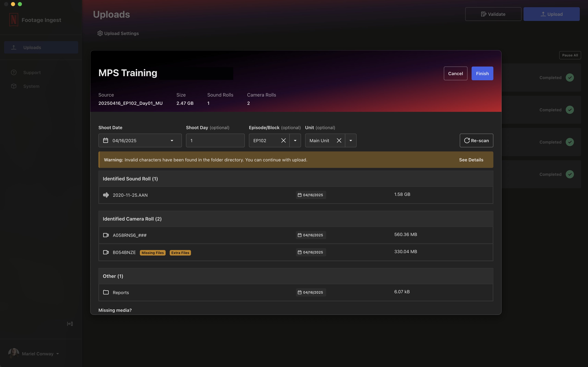Click the date badge on 2020-11-25.AAN row

[311, 195]
